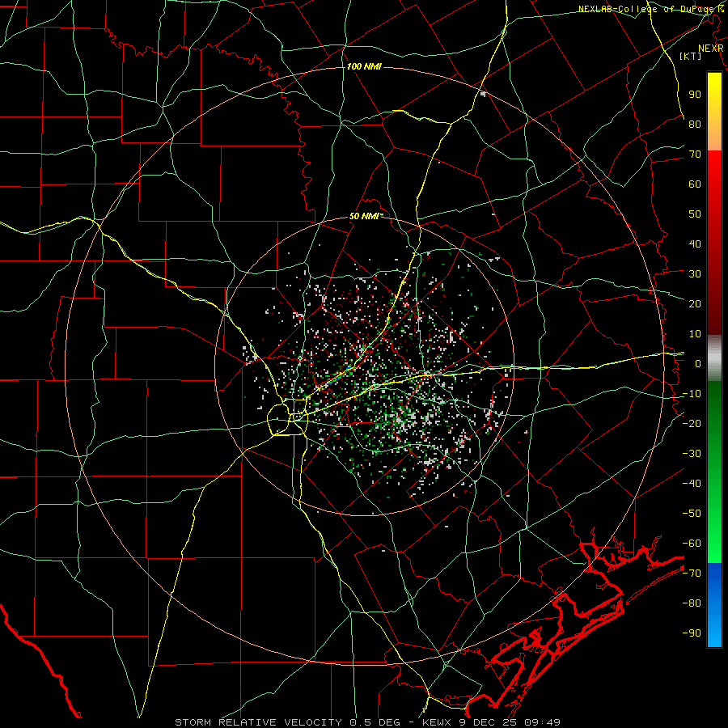Click the "-40" scale value
Viewport: 728px width, 728px height.
point(692,484)
